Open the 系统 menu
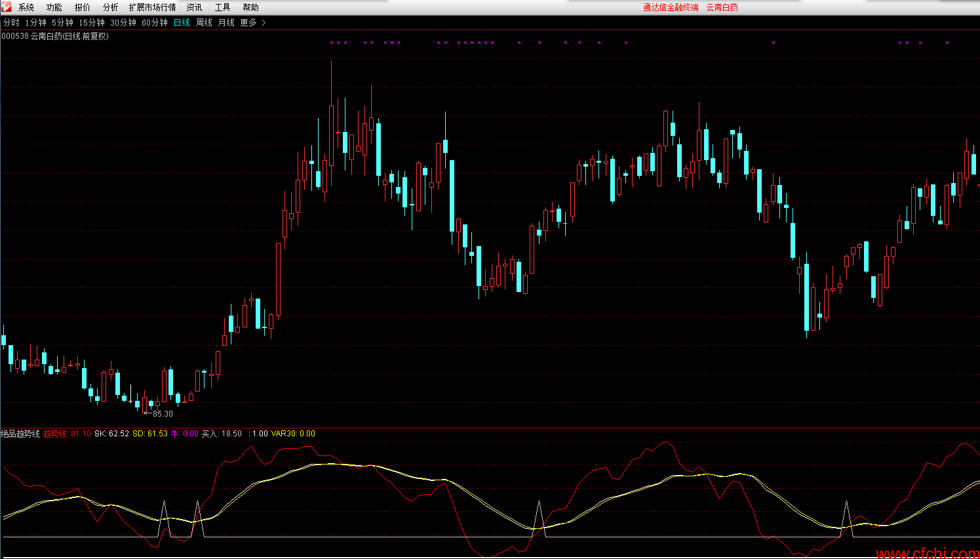This screenshot has width=980, height=559. (x=26, y=7)
